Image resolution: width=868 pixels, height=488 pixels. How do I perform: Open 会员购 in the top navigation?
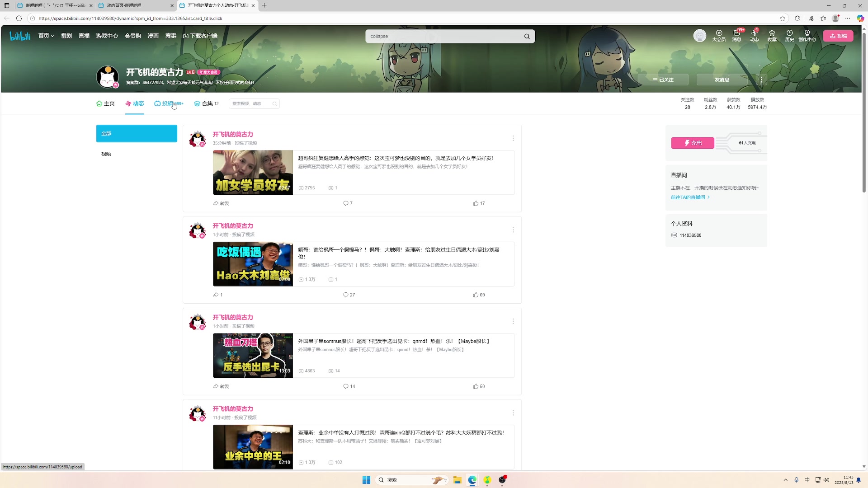pyautogui.click(x=133, y=36)
